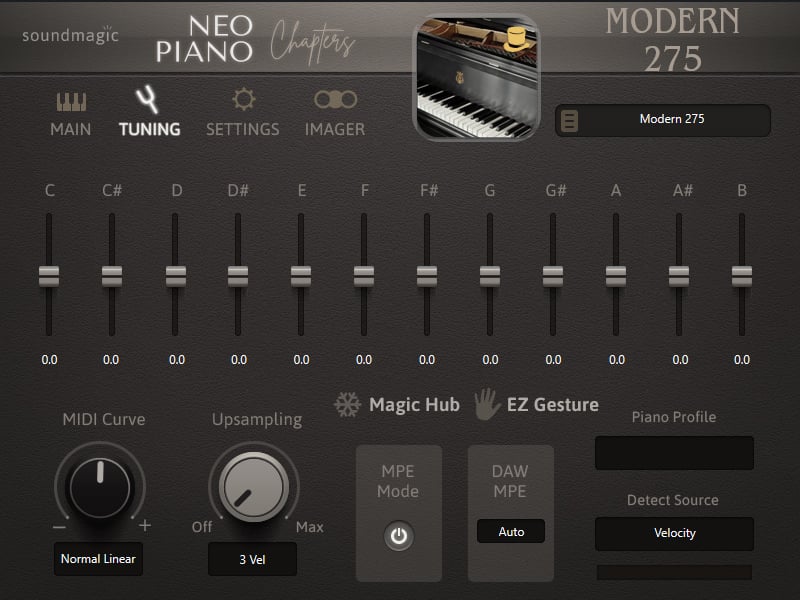Click the Upsampling Max label

pyautogui.click(x=310, y=527)
